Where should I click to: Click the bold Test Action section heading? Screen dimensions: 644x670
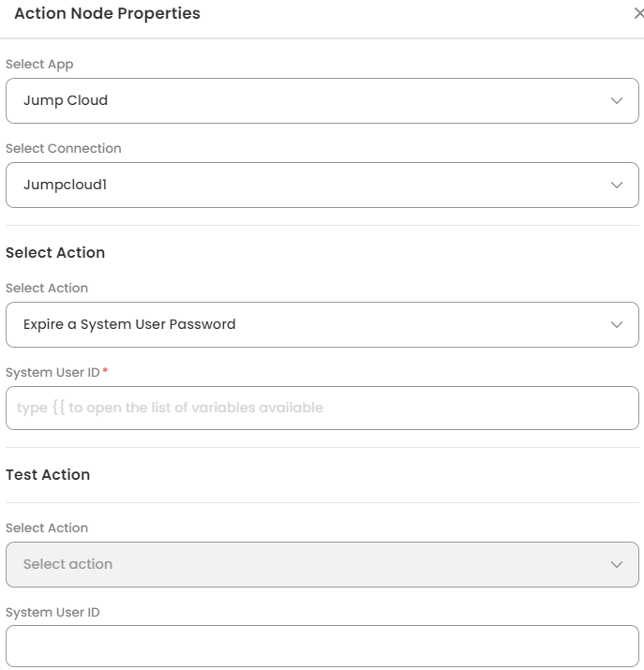click(48, 475)
